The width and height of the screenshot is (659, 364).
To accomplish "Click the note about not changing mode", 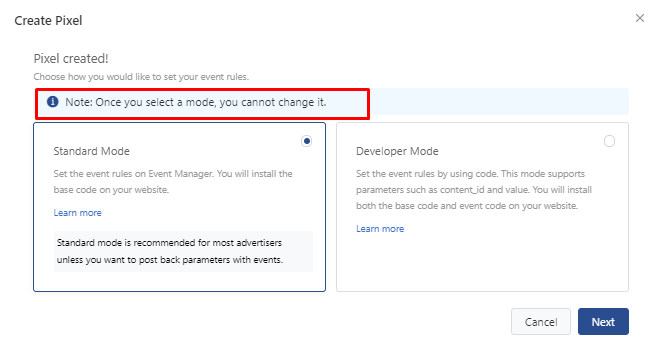I will pyautogui.click(x=195, y=102).
